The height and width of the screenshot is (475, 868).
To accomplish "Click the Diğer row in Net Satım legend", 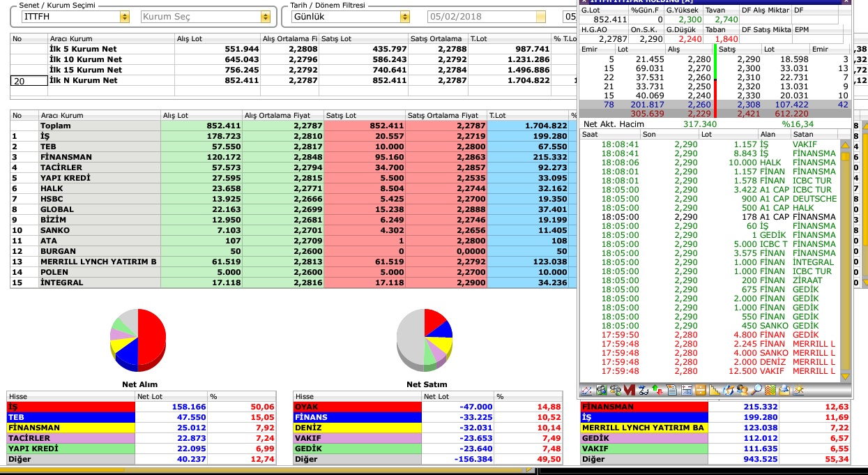I will pos(428,460).
